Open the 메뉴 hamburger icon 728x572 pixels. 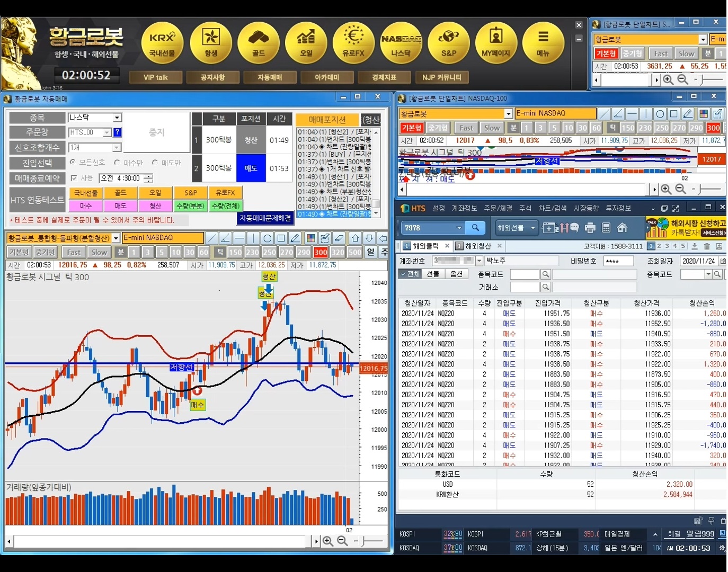tap(543, 42)
